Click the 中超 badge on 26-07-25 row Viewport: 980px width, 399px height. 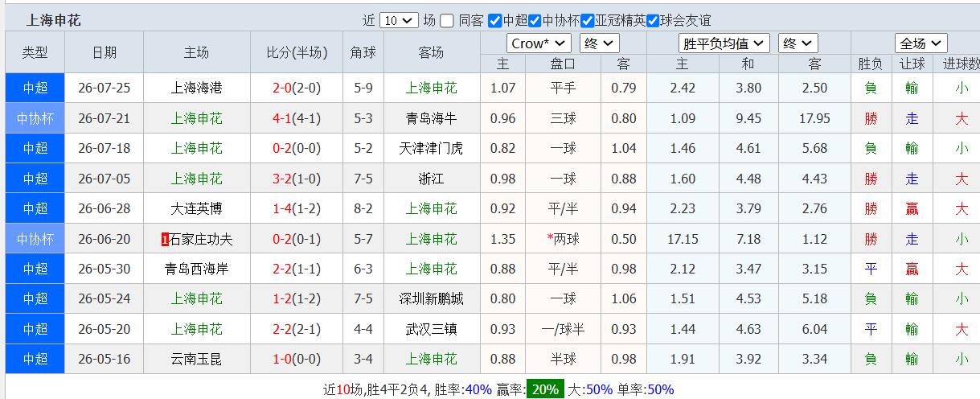(x=35, y=88)
